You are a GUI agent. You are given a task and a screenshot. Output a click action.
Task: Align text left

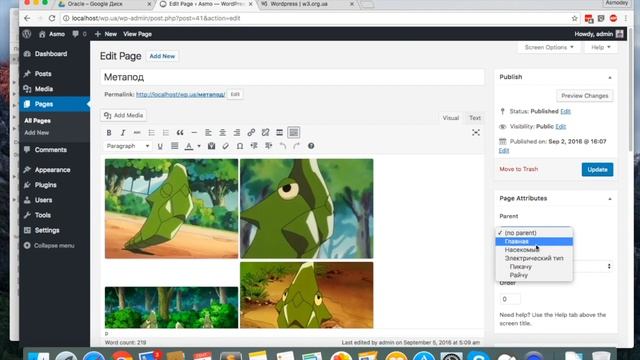coord(208,133)
